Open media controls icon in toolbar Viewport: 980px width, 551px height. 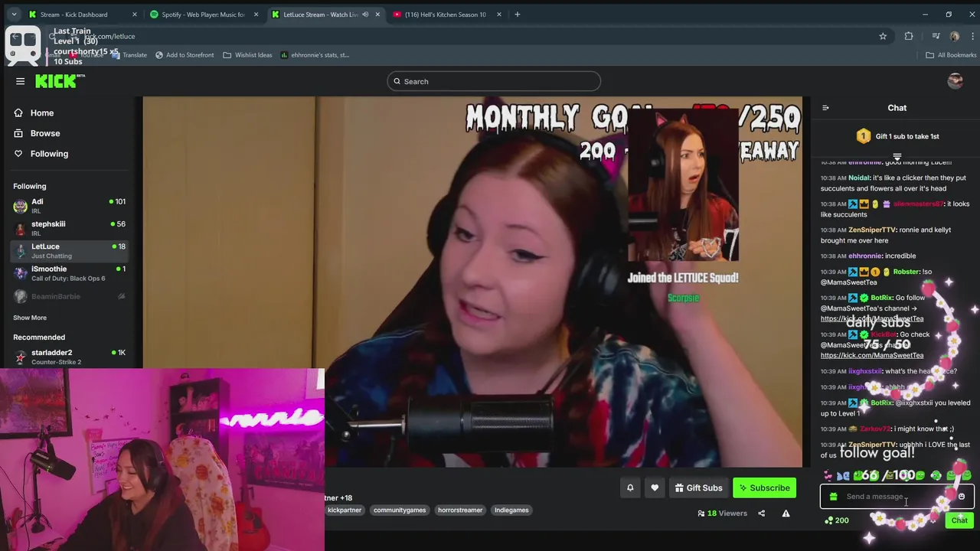tap(936, 36)
